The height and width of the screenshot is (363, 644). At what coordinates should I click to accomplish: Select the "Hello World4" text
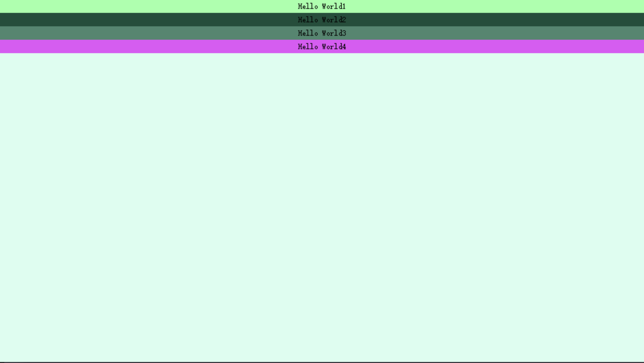322,46
